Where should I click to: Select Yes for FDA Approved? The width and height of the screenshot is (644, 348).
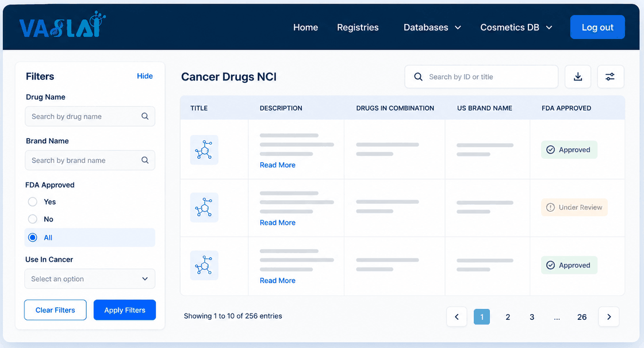click(x=32, y=202)
